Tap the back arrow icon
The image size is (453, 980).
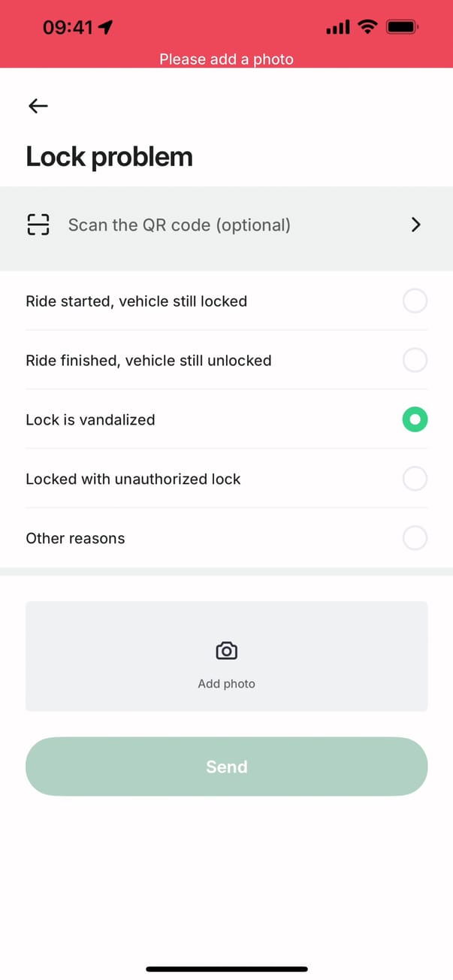[x=38, y=107]
